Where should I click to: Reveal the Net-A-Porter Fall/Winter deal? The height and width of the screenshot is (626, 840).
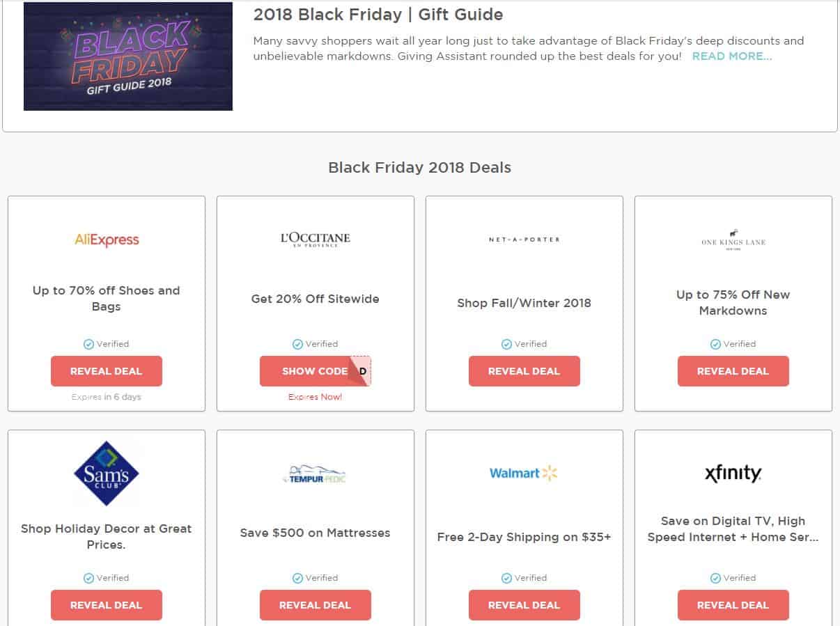(x=524, y=371)
